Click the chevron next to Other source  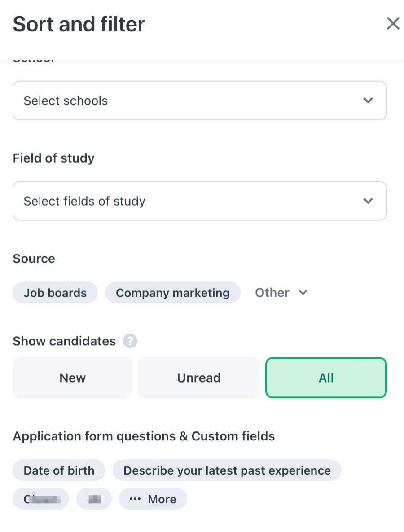click(x=303, y=293)
